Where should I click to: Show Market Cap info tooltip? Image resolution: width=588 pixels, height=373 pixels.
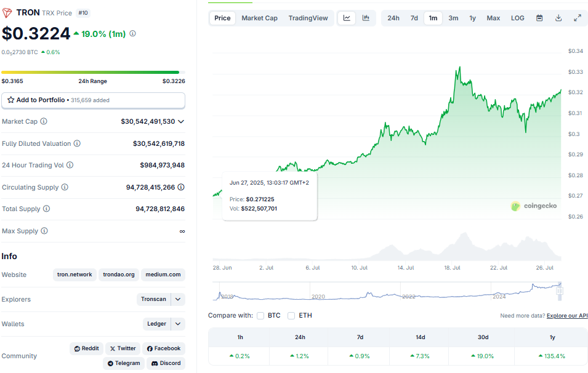click(x=44, y=121)
